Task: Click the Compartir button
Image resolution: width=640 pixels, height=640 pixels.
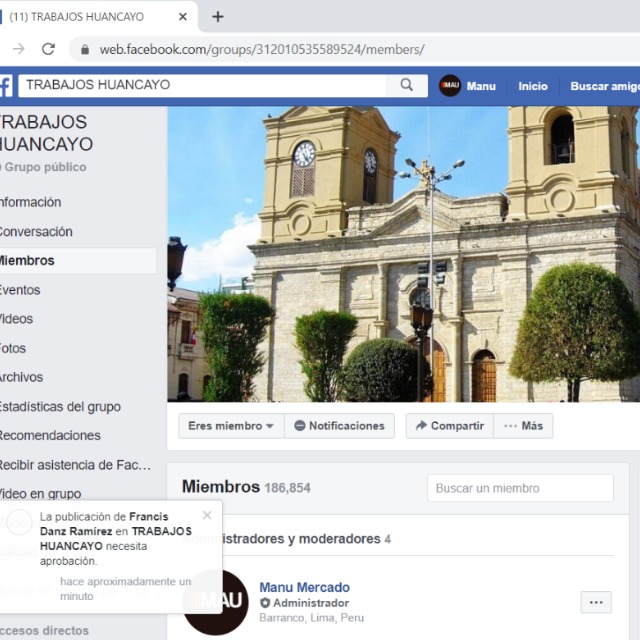Action: pos(450,426)
